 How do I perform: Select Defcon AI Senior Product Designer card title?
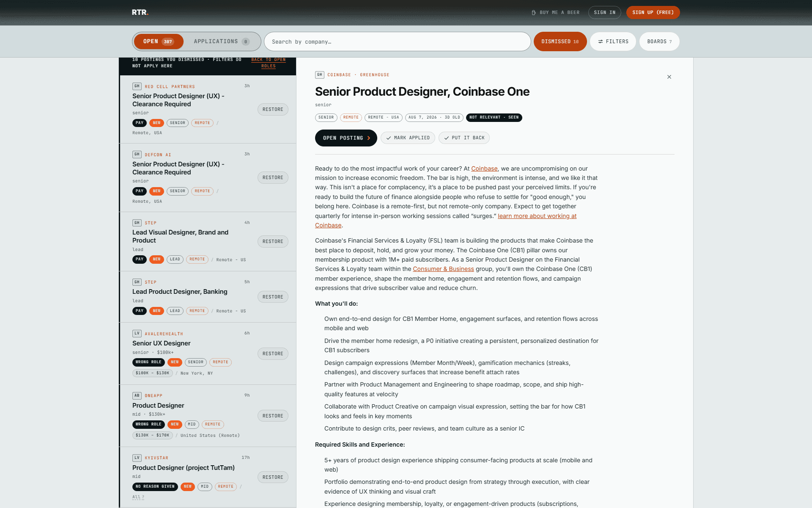click(x=178, y=168)
